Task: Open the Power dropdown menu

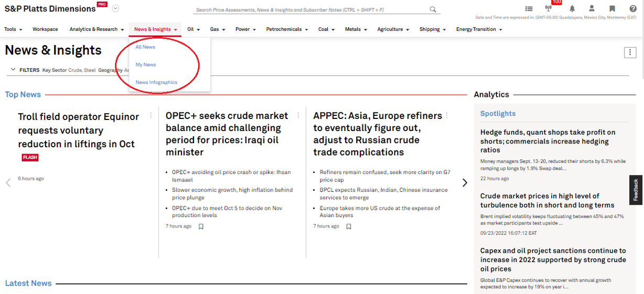Action: 245,29
